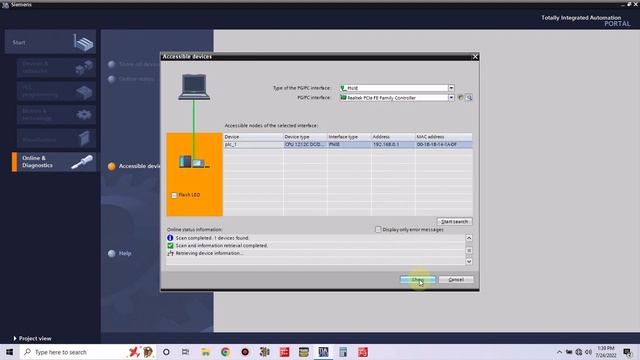Open the calculator-like app icon on taskbar
Viewport: 640px width, 360px height.
343,352
